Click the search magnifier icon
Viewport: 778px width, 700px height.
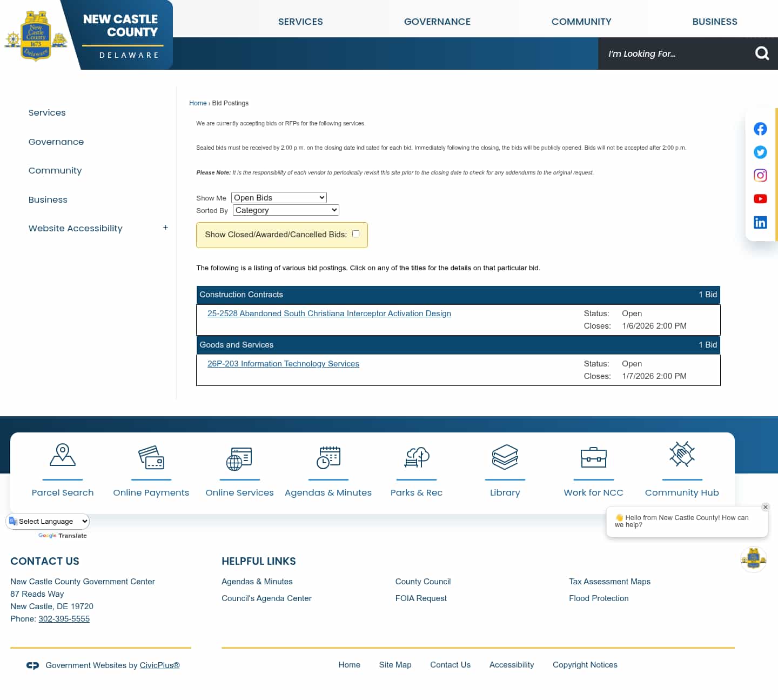click(761, 53)
